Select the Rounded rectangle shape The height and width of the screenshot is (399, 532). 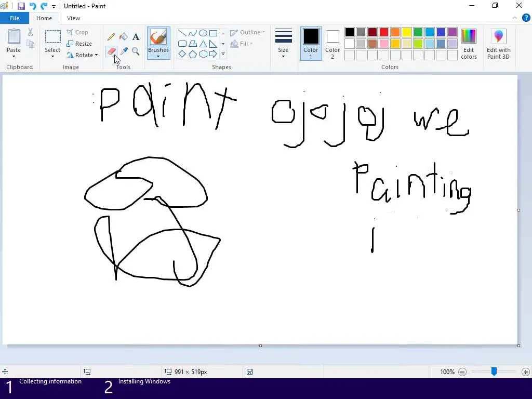coord(182,44)
